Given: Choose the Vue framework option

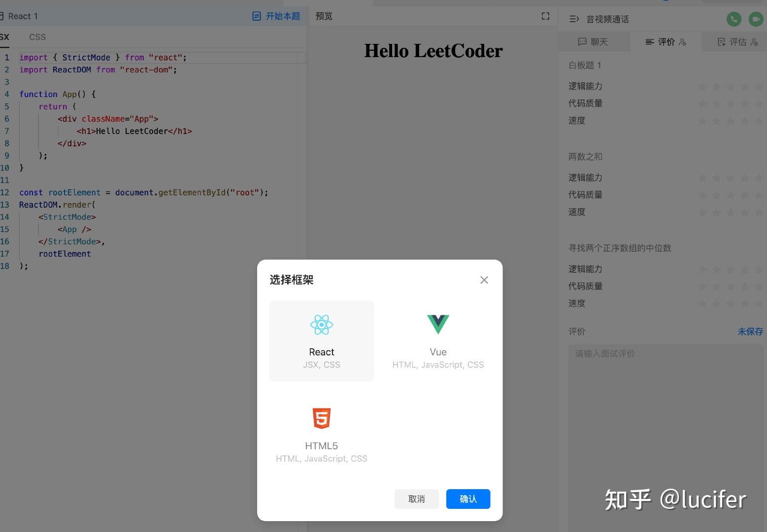Looking at the screenshot, I should pyautogui.click(x=438, y=340).
